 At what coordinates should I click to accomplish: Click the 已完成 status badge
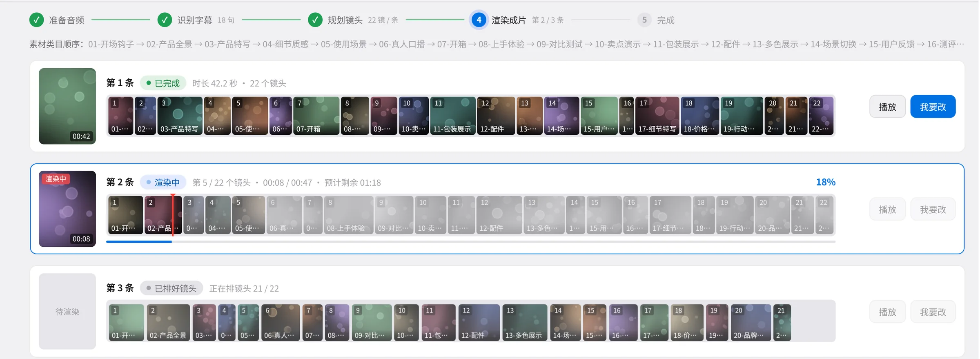click(163, 83)
